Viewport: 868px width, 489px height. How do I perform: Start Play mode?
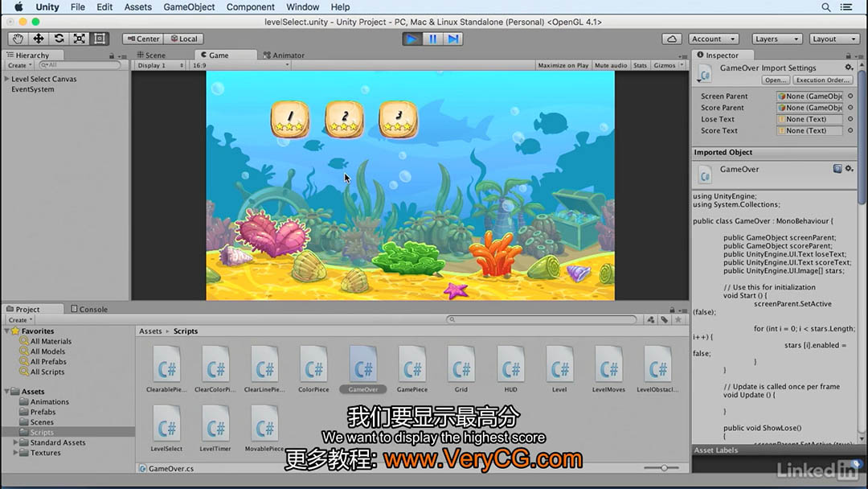pyautogui.click(x=411, y=39)
